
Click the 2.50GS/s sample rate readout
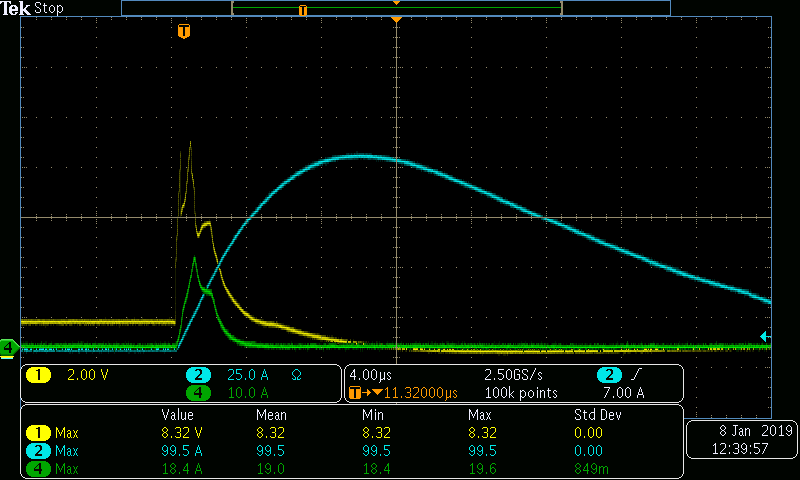pos(513,375)
